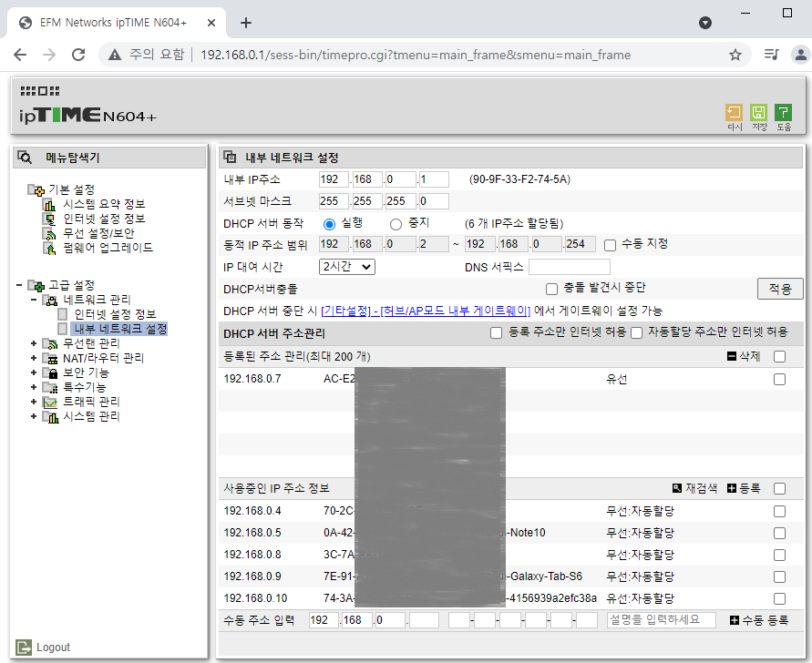Viewport: 812px width, 663px height.
Task: Click the NAT/라우터 관리 icon
Action: [50, 358]
